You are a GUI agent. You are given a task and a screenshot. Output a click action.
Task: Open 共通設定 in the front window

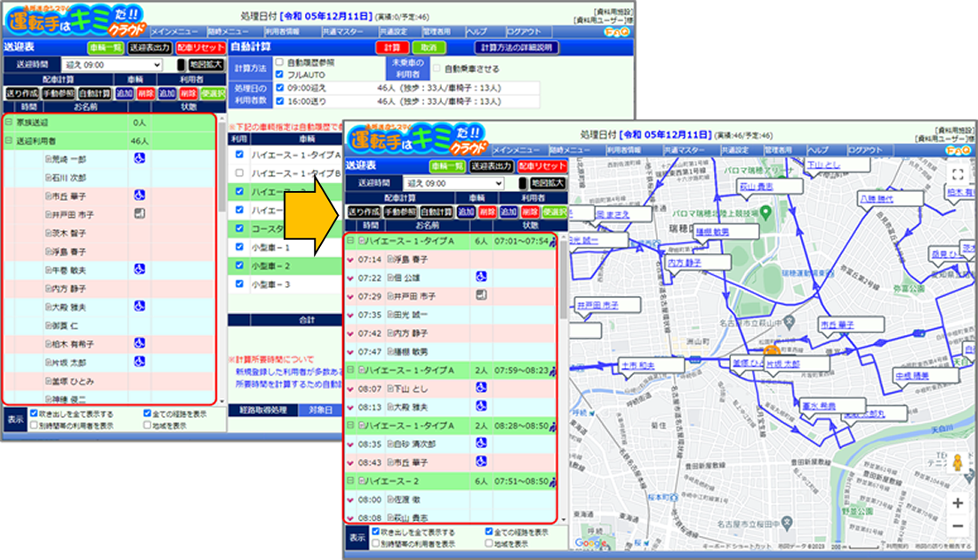(736, 150)
